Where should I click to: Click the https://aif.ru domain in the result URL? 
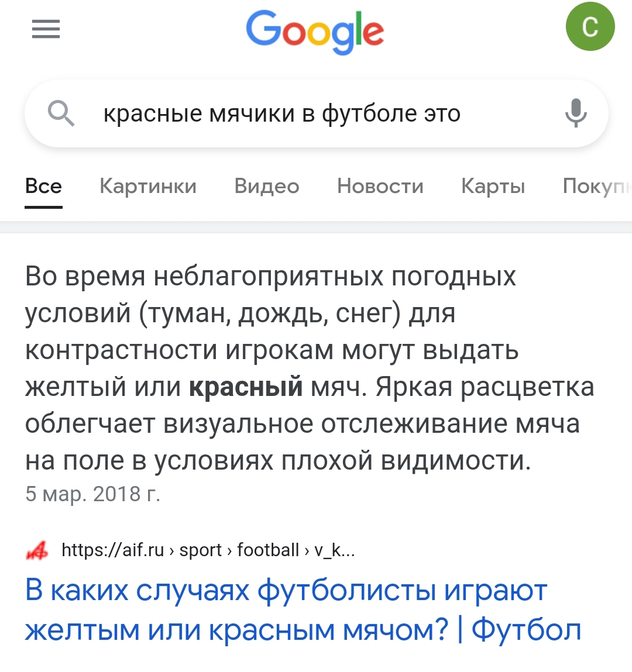click(x=112, y=550)
